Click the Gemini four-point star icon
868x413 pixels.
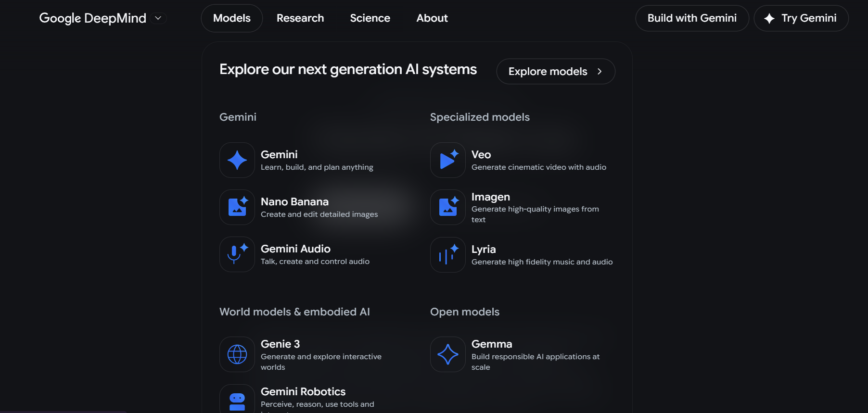click(x=237, y=160)
